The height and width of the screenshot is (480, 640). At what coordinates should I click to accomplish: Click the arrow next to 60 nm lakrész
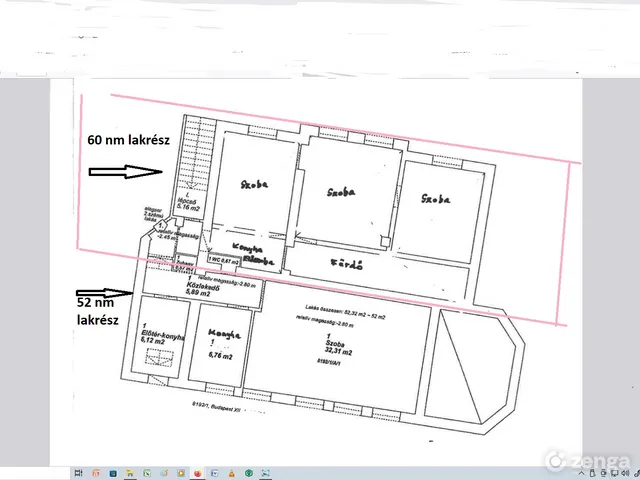[x=125, y=172]
